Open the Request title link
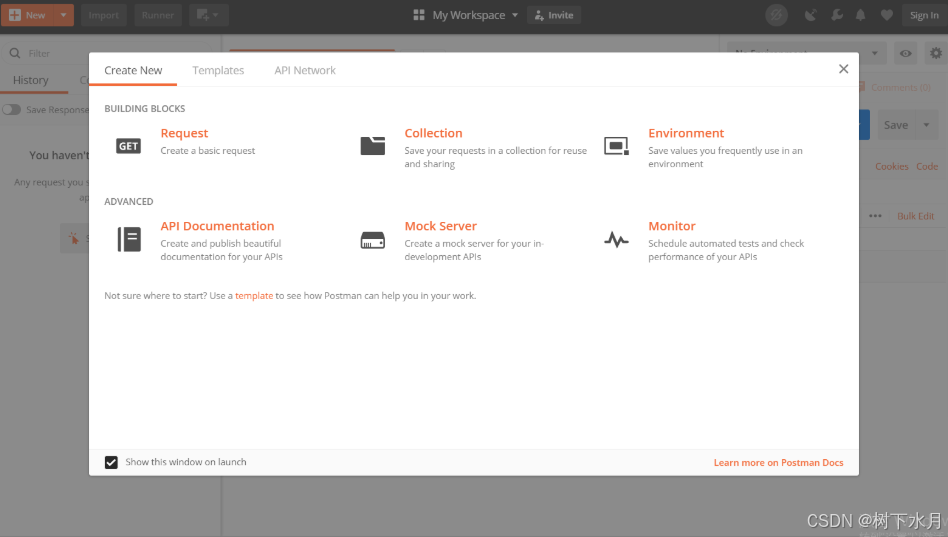This screenshot has width=948, height=537. [184, 133]
